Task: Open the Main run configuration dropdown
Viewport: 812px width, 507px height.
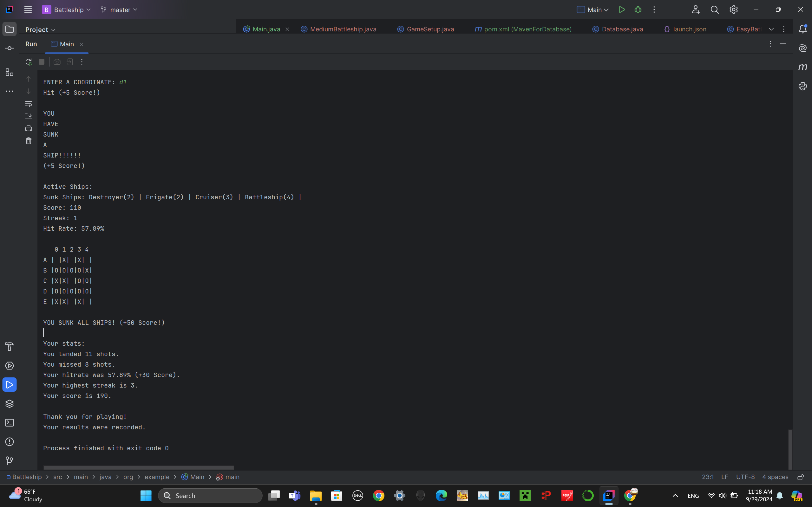Action: (x=593, y=10)
